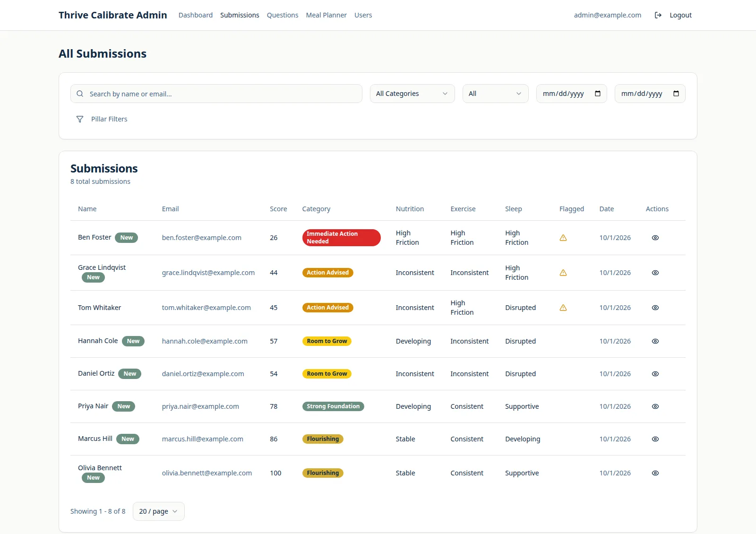Click Thrive Calibrate Admin brand link

113,15
